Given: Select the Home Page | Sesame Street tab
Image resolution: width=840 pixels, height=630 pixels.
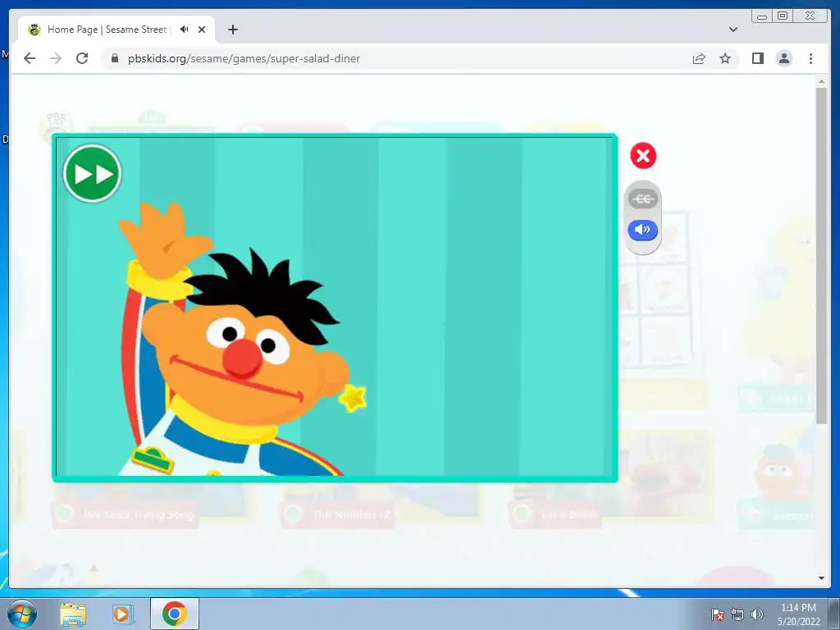Looking at the screenshot, I should tap(116, 30).
